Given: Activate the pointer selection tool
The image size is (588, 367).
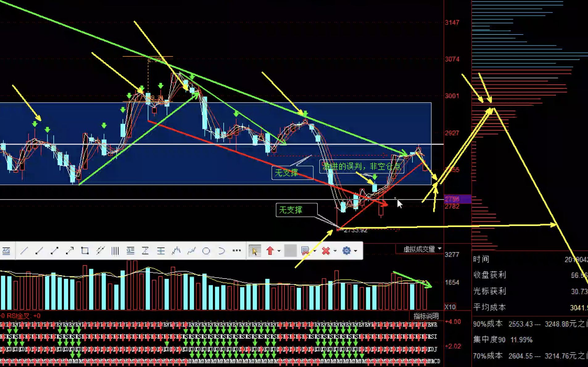Looking at the screenshot, I should (255, 251).
